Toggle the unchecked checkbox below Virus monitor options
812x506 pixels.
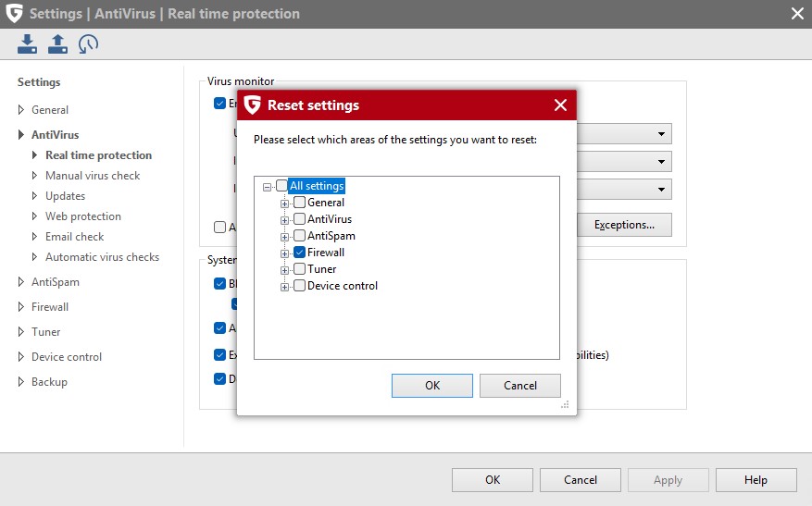[x=219, y=227]
